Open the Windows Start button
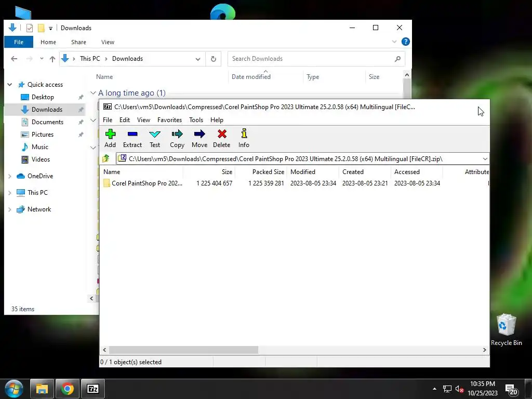This screenshot has width=532, height=399. pyautogui.click(x=14, y=389)
